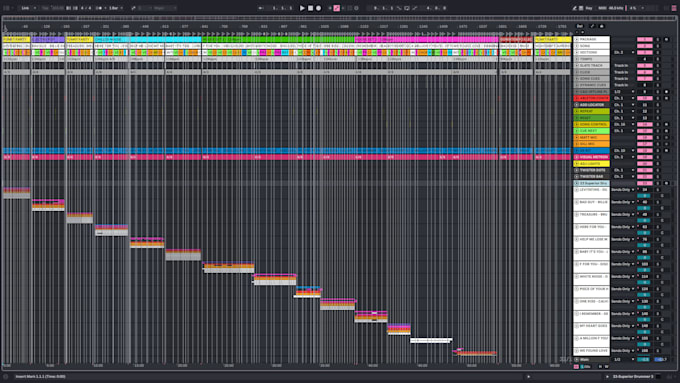Solo the PACKAGE track

pyautogui.click(x=657, y=39)
